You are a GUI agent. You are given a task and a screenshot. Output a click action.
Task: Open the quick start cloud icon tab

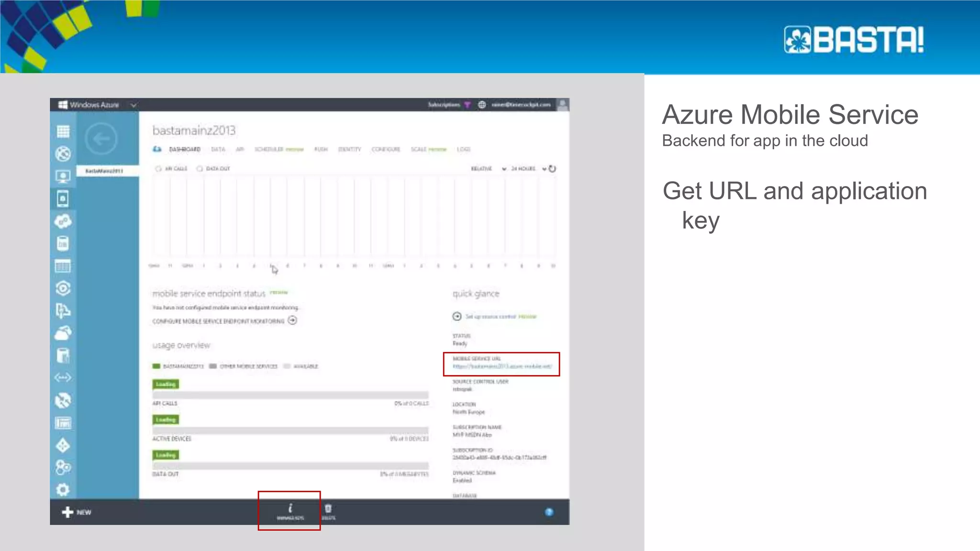tap(157, 149)
